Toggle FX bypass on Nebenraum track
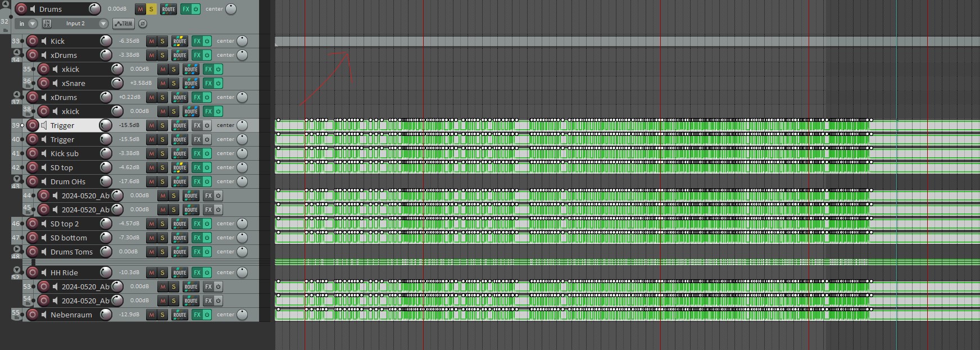This screenshot has height=350, width=980. [x=207, y=315]
